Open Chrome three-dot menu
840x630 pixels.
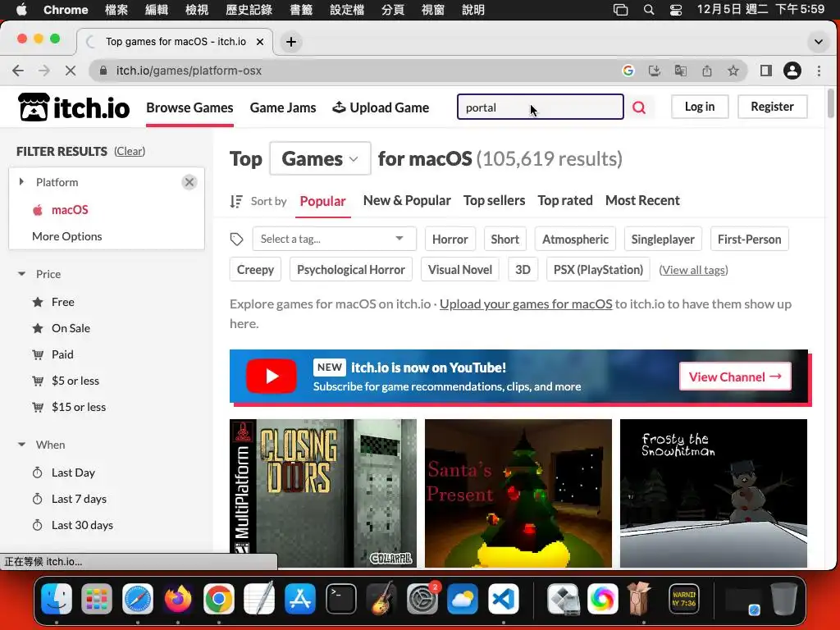[x=819, y=71]
